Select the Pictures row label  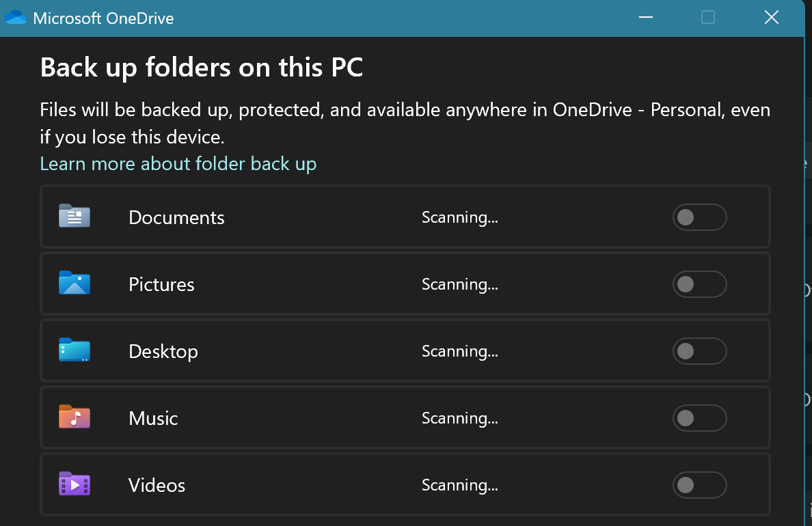(x=161, y=285)
